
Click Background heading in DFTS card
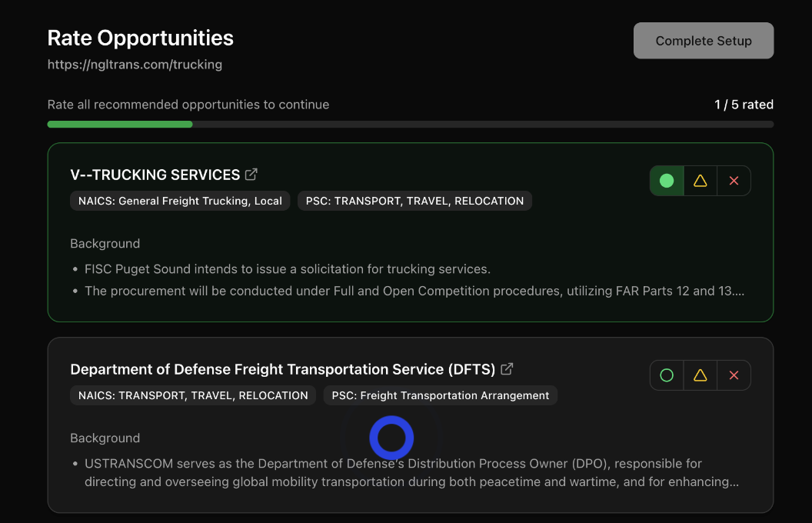point(105,438)
